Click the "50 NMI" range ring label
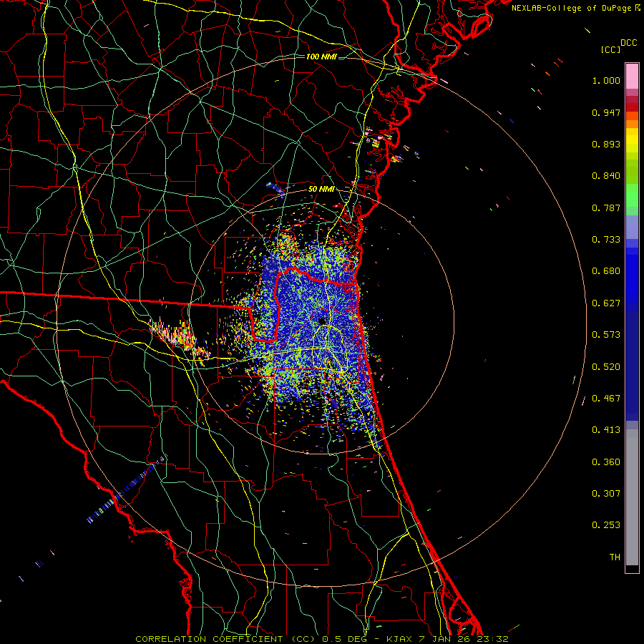Viewport: 644px width, 644px height. pyautogui.click(x=321, y=190)
